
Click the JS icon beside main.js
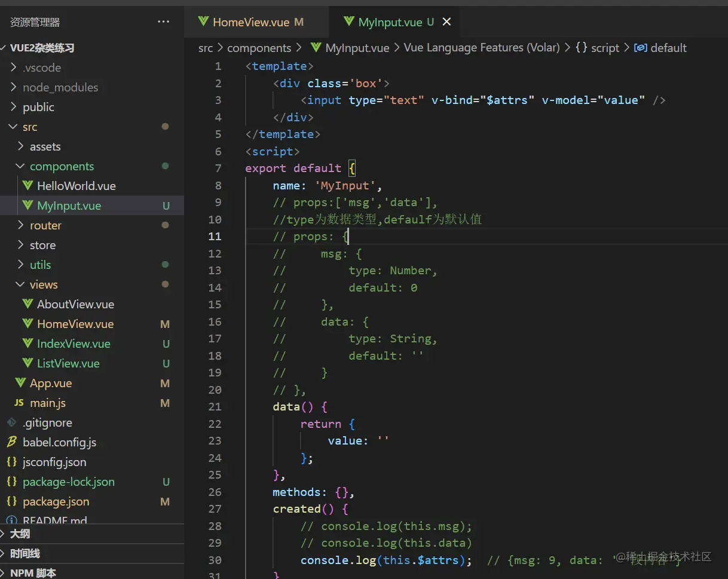click(x=18, y=403)
